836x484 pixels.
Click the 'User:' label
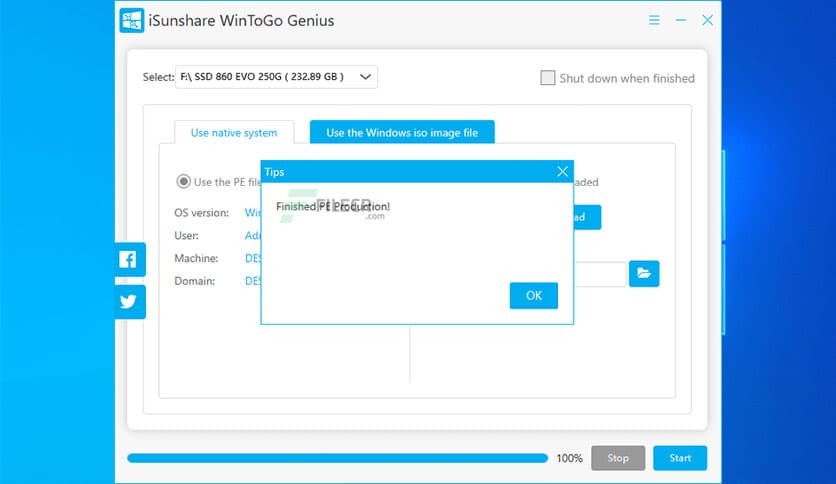[186, 236]
